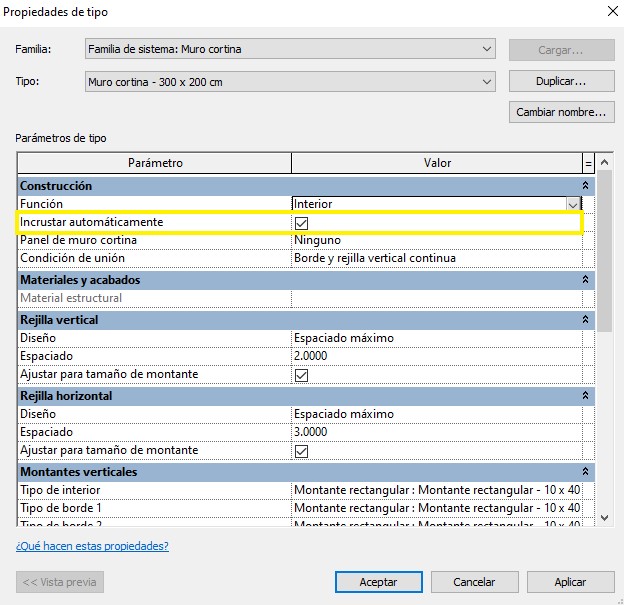Open the Función Interior dropdown
Screen dimensions: 624x605
(x=572, y=204)
